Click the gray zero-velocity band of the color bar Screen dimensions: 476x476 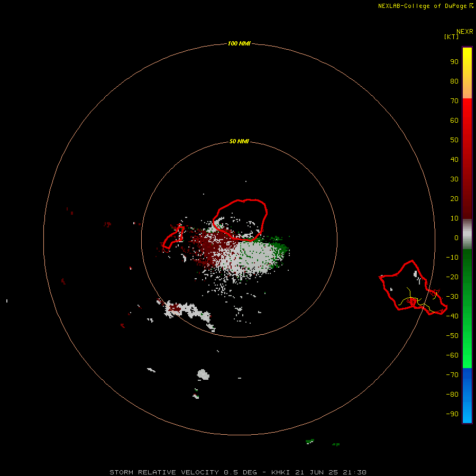pyautogui.click(x=467, y=234)
